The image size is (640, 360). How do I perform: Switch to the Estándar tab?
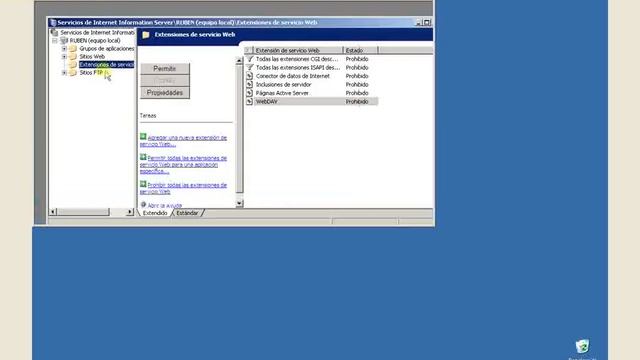click(187, 213)
